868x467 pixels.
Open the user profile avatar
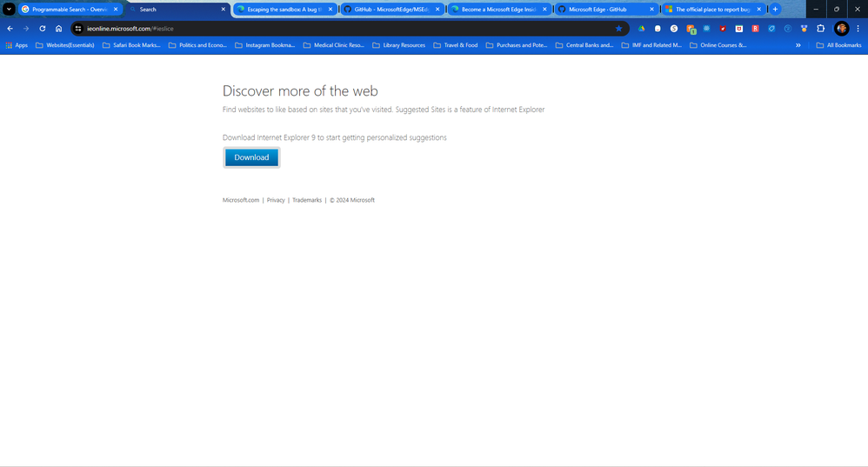click(841, 28)
